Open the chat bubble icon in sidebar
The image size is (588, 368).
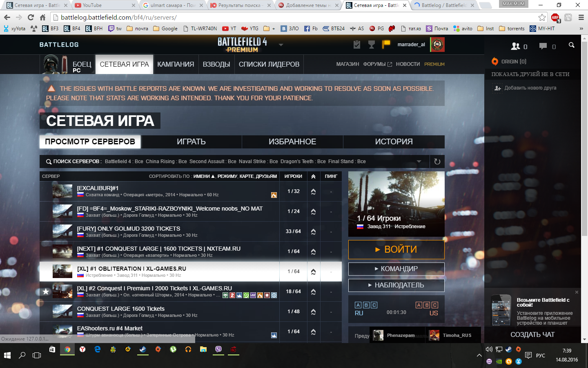tap(543, 46)
